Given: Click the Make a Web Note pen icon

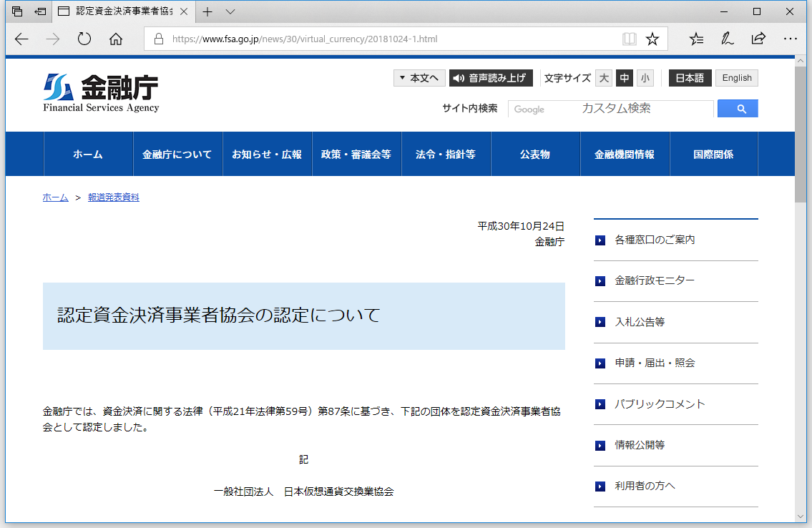Looking at the screenshot, I should pos(727,39).
